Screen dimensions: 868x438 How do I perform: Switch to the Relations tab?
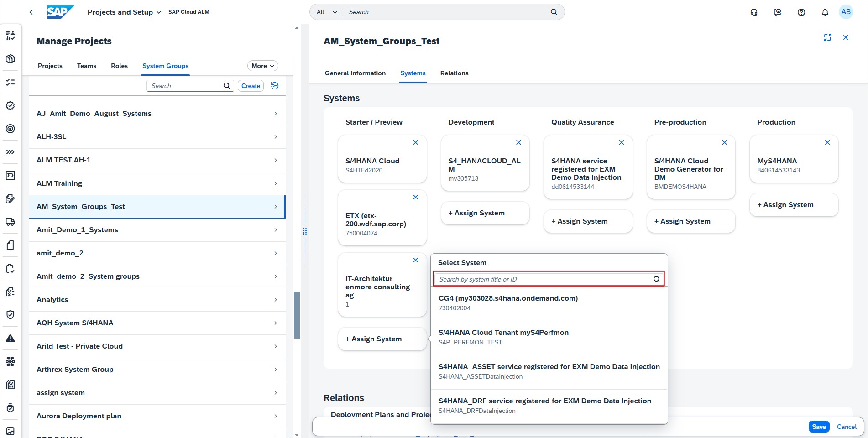tap(454, 73)
